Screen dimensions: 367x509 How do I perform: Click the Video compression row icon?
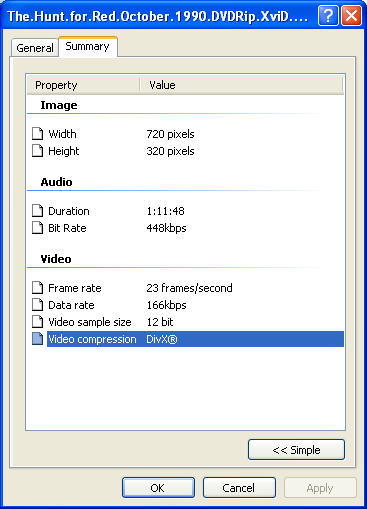point(37,339)
